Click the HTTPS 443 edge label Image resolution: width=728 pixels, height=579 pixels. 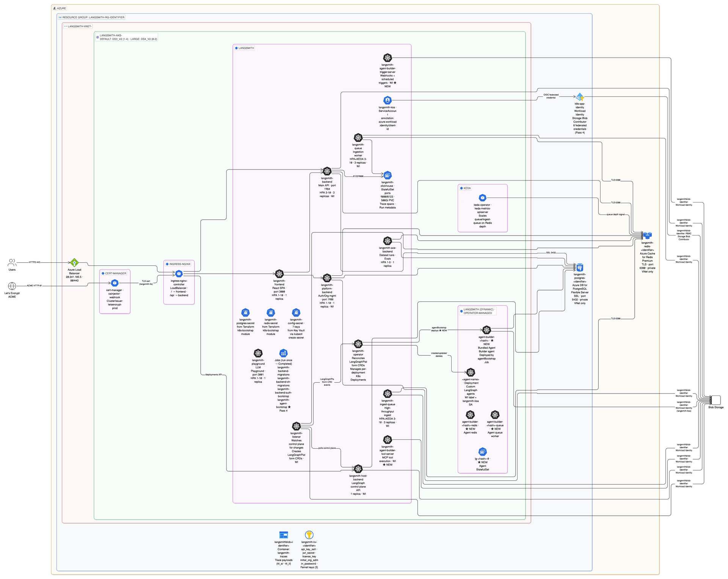coord(35,262)
